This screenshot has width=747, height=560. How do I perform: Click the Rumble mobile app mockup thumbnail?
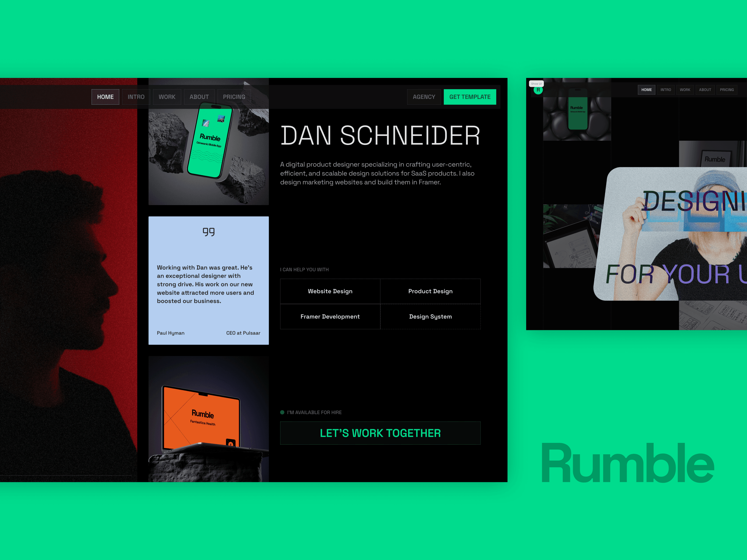(209, 152)
